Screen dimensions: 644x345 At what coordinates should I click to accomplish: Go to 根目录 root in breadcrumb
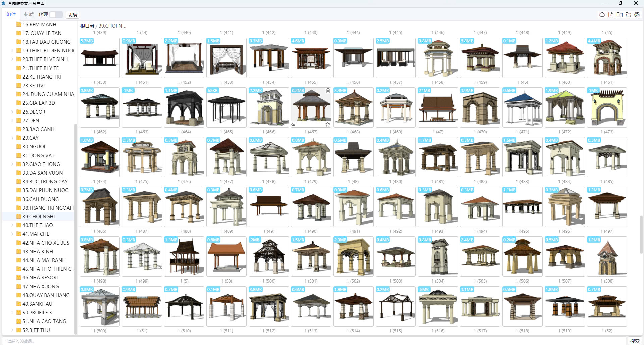[87, 26]
